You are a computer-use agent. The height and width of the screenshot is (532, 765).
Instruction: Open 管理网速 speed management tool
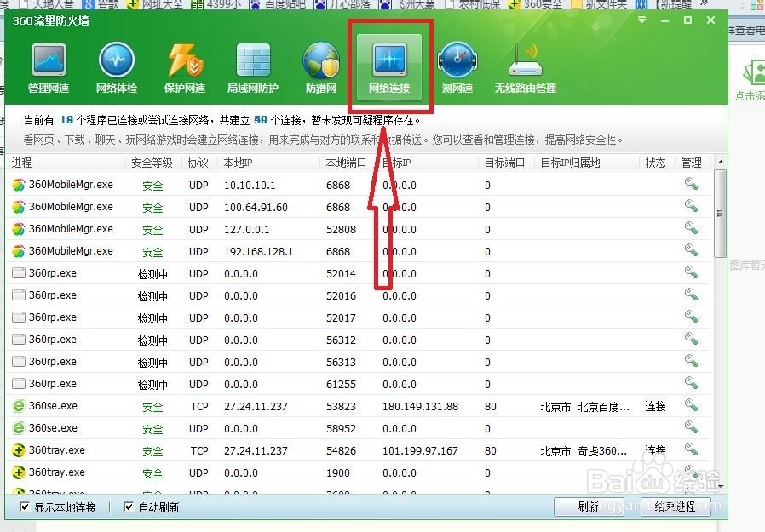(49, 68)
